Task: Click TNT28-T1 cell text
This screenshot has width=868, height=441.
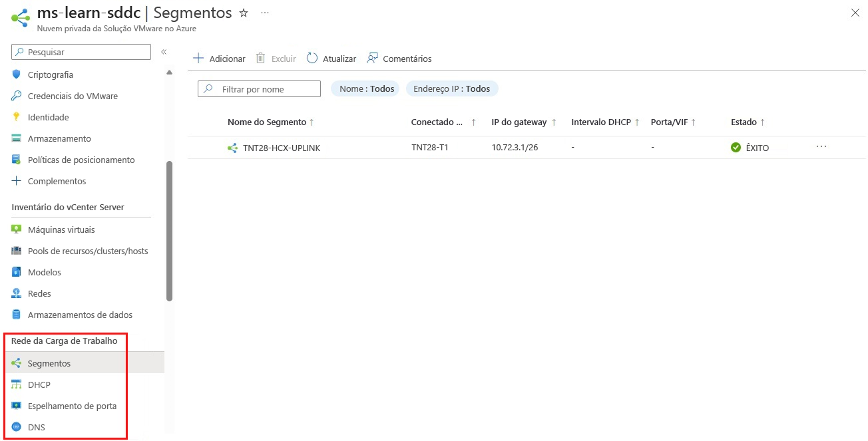Action: 429,148
